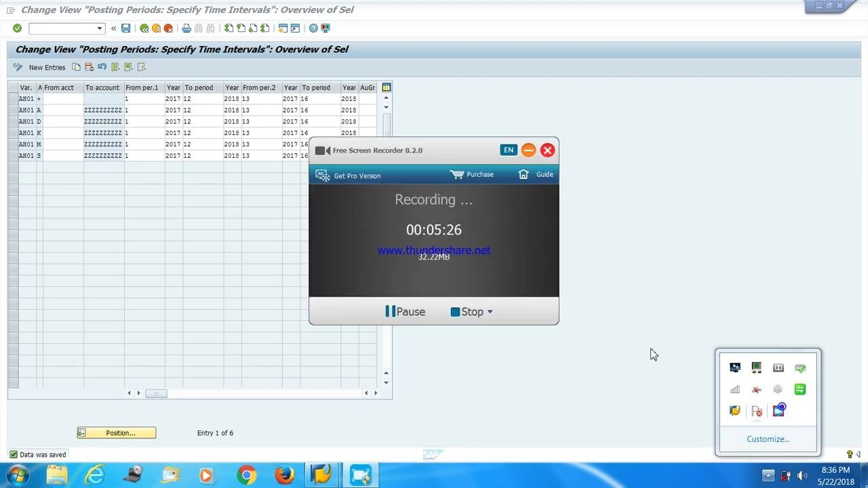This screenshot has height=488, width=868.
Task: Open Google Chrome from the taskbar
Action: [x=247, y=475]
